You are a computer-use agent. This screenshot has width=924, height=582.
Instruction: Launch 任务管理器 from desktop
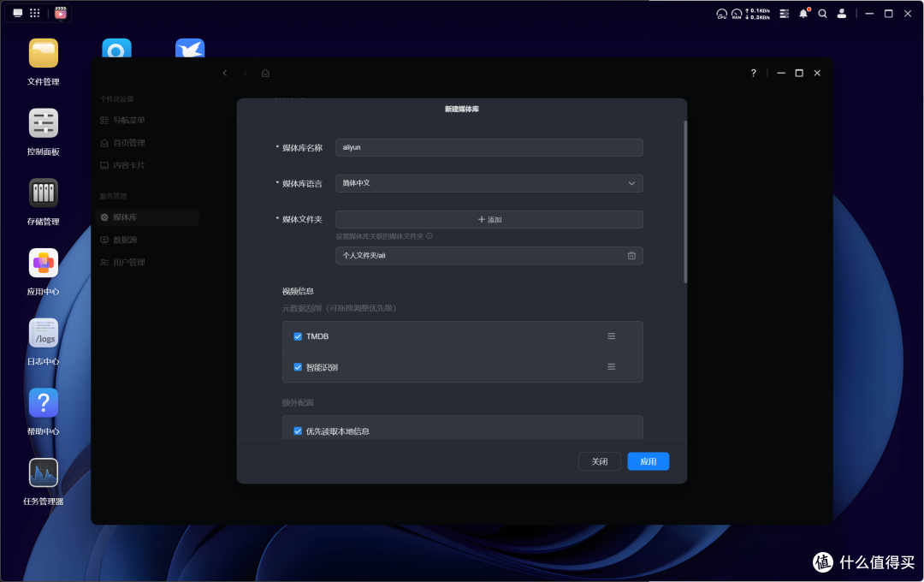[43, 473]
